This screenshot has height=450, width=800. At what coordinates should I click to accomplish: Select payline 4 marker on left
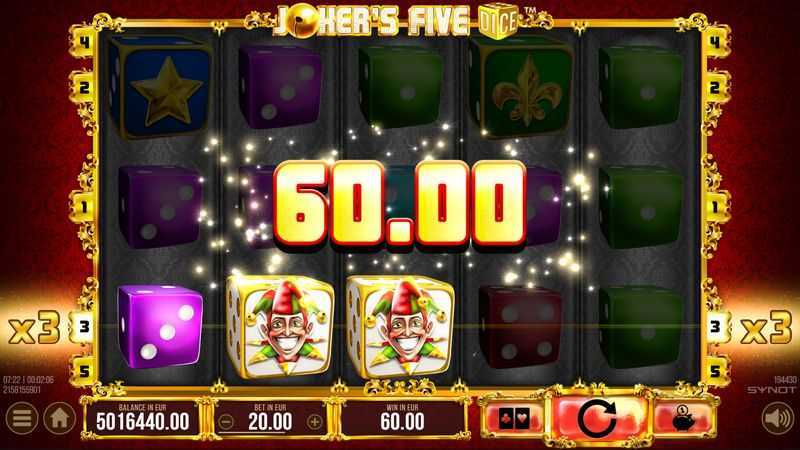[x=83, y=42]
